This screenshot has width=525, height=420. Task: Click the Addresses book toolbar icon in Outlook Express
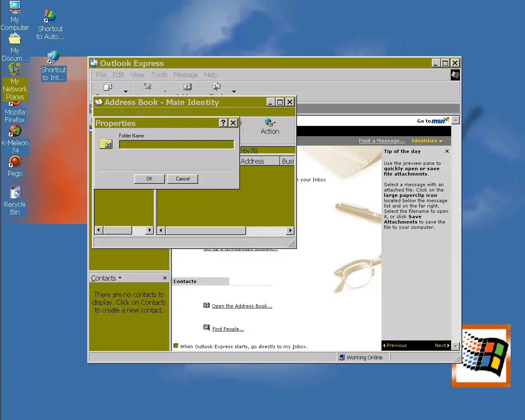[187, 87]
